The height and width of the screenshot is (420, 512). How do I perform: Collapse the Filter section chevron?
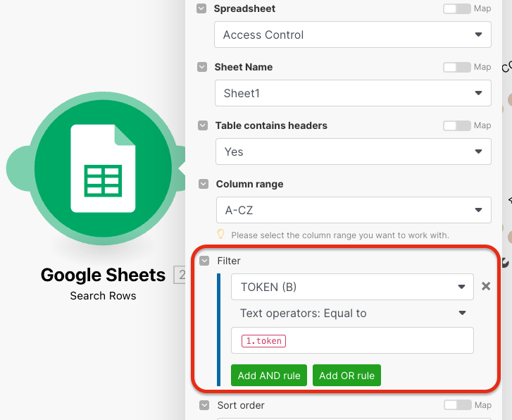pyautogui.click(x=204, y=261)
